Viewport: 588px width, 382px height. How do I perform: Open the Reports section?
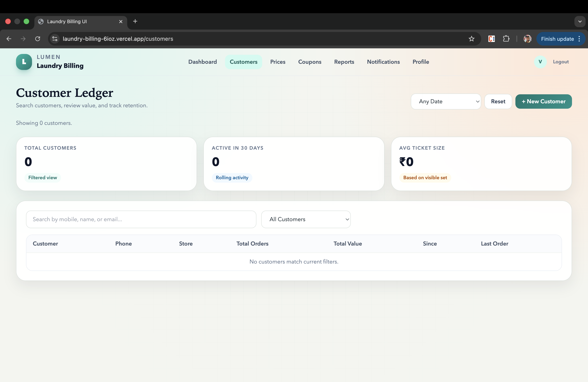[344, 62]
